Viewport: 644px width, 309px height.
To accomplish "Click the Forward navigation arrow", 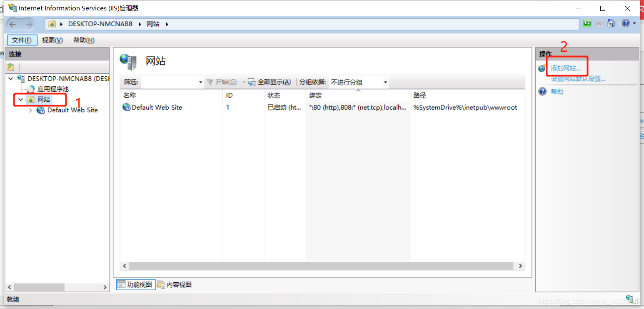I will coord(28,24).
